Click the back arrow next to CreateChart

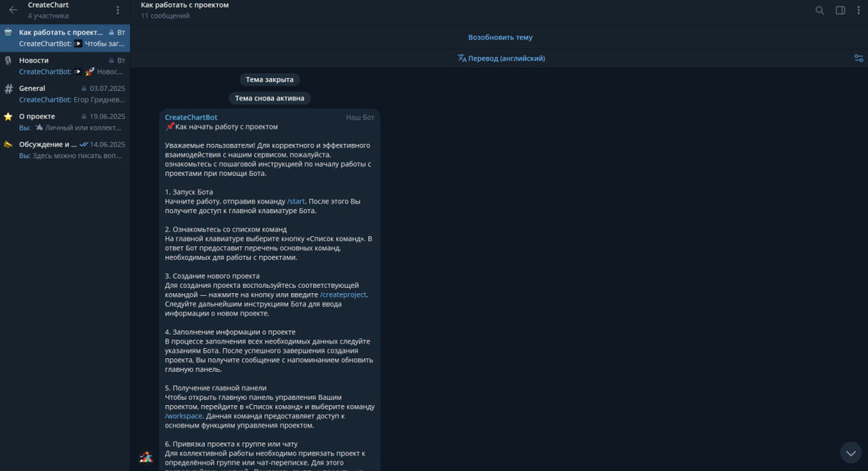click(12, 9)
